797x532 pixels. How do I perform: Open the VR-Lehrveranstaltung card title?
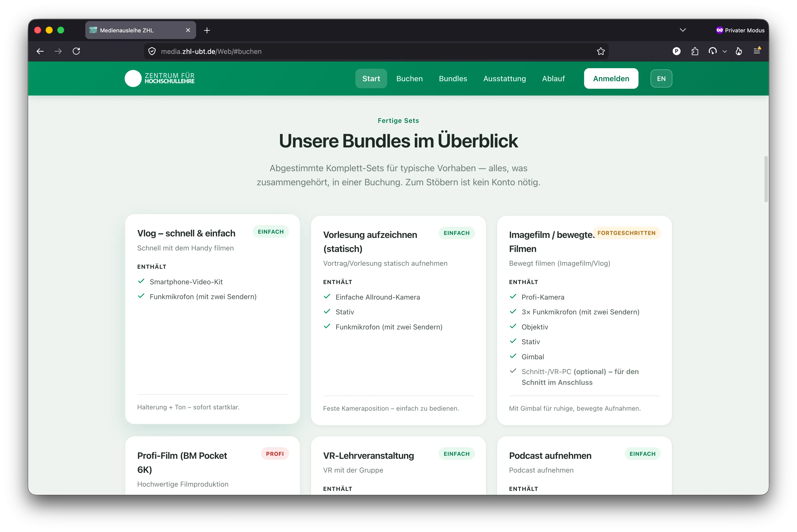coord(368,455)
